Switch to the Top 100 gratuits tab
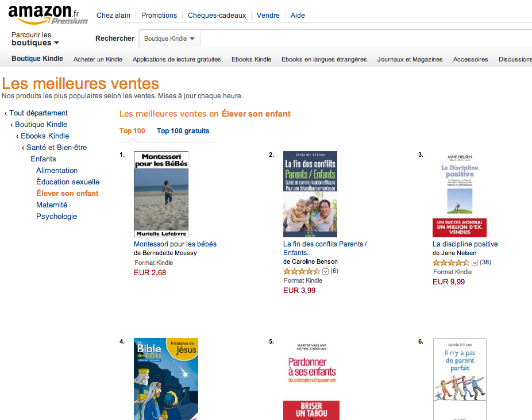Screen dimensions: 532x420 pyautogui.click(x=183, y=131)
